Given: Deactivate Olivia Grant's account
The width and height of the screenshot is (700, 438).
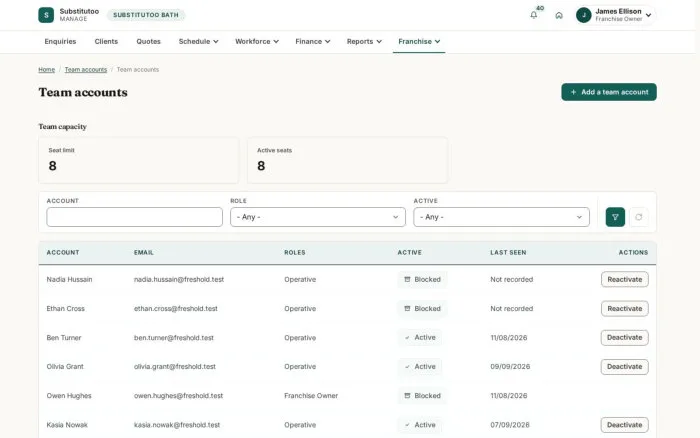Looking at the screenshot, I should pyautogui.click(x=625, y=367).
